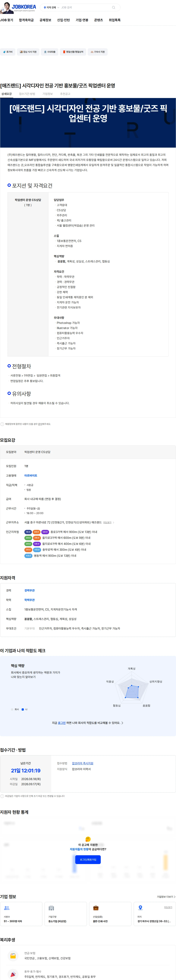This screenshot has width=176, height=980.
Task: Click the emoji icon above 이 공고에 지원한
Action: pyautogui.click(x=88, y=839)
